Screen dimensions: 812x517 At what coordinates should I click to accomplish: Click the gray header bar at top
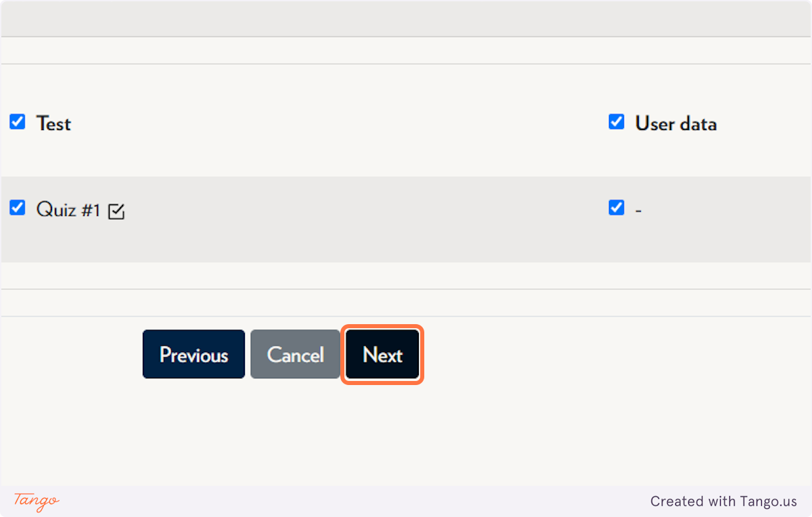point(406,18)
